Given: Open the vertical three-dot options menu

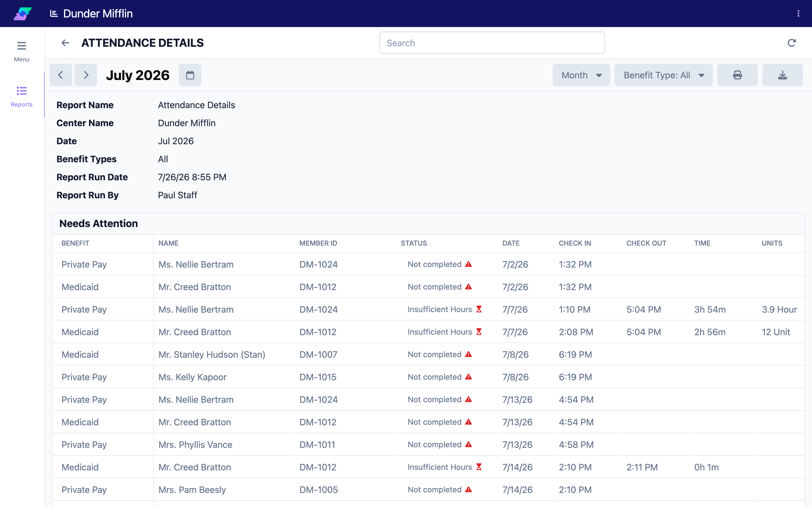Looking at the screenshot, I should 798,14.
